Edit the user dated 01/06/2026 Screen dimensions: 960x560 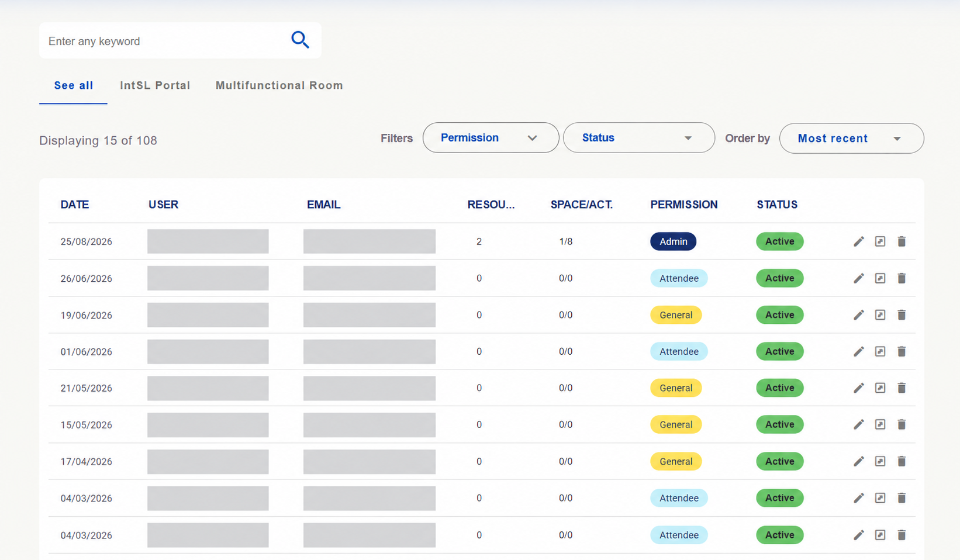pos(858,351)
